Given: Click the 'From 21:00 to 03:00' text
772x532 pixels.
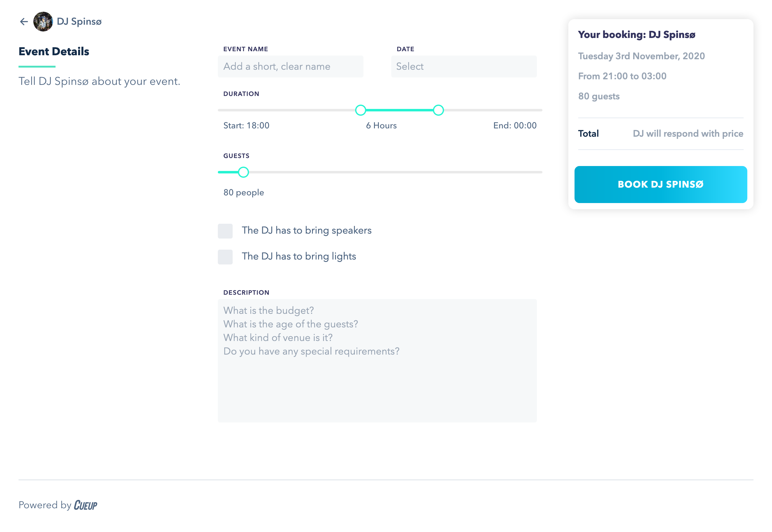Looking at the screenshot, I should tap(622, 76).
